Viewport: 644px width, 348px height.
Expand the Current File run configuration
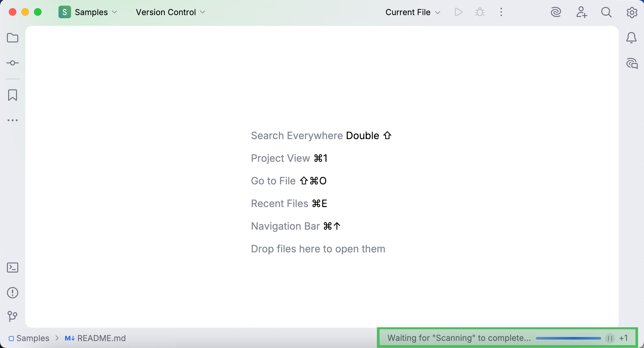click(412, 12)
